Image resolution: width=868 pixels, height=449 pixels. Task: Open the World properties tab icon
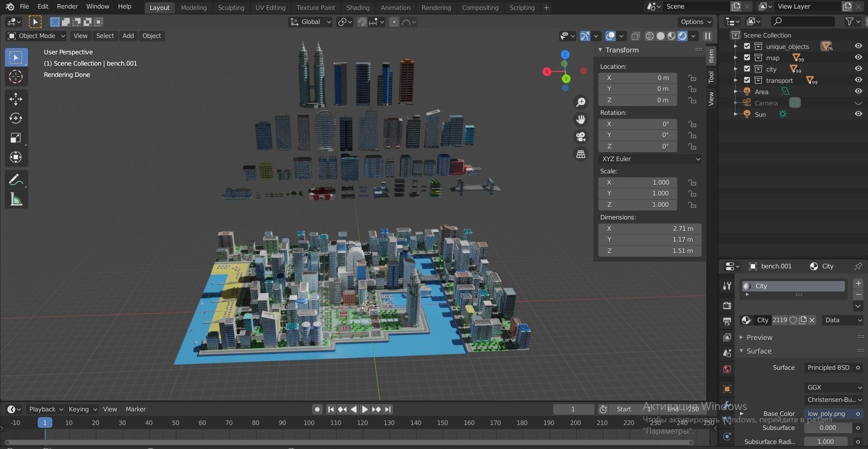(x=727, y=369)
